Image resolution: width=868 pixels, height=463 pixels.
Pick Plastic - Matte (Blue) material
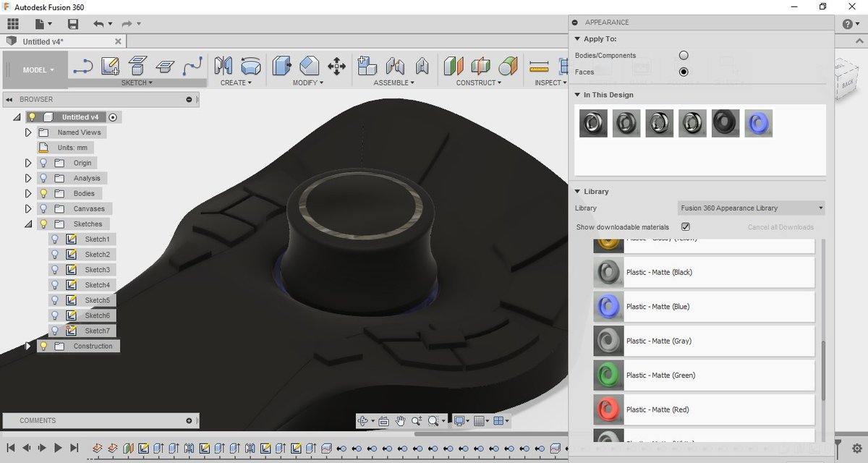[x=704, y=307]
